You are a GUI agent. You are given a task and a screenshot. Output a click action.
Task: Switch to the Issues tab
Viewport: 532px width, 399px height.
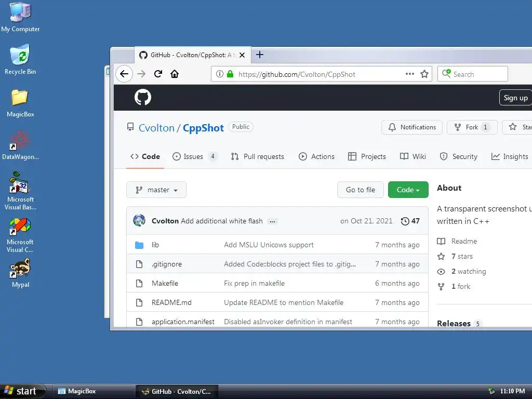click(x=194, y=156)
